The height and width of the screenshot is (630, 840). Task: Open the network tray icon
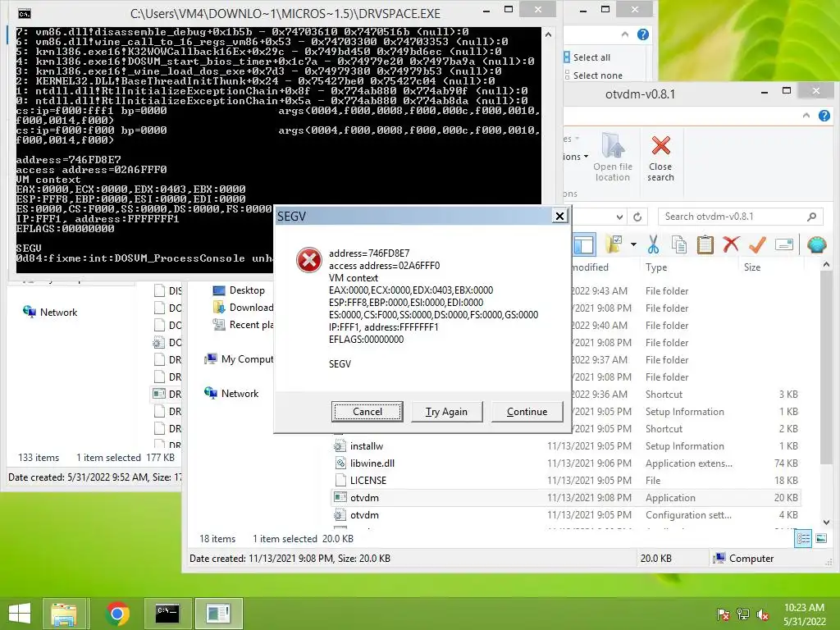743,614
